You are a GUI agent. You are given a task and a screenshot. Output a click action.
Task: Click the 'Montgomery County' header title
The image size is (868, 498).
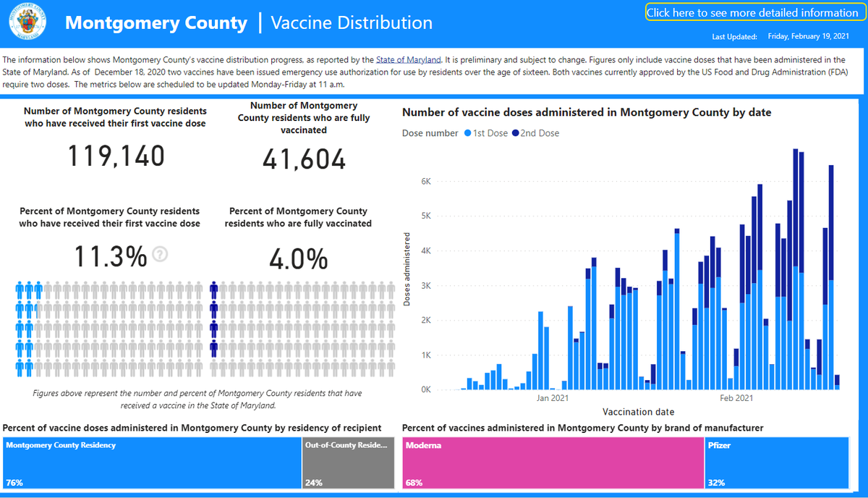pyautogui.click(x=156, y=22)
